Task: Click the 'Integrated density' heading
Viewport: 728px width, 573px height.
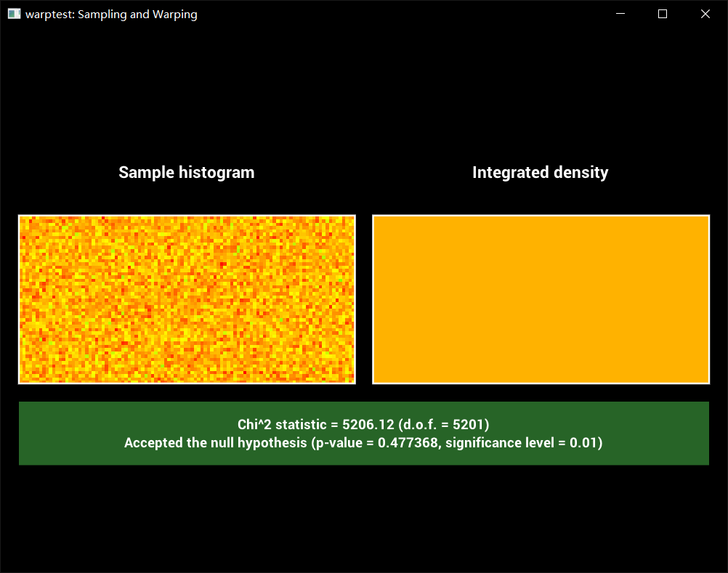Action: coord(540,172)
